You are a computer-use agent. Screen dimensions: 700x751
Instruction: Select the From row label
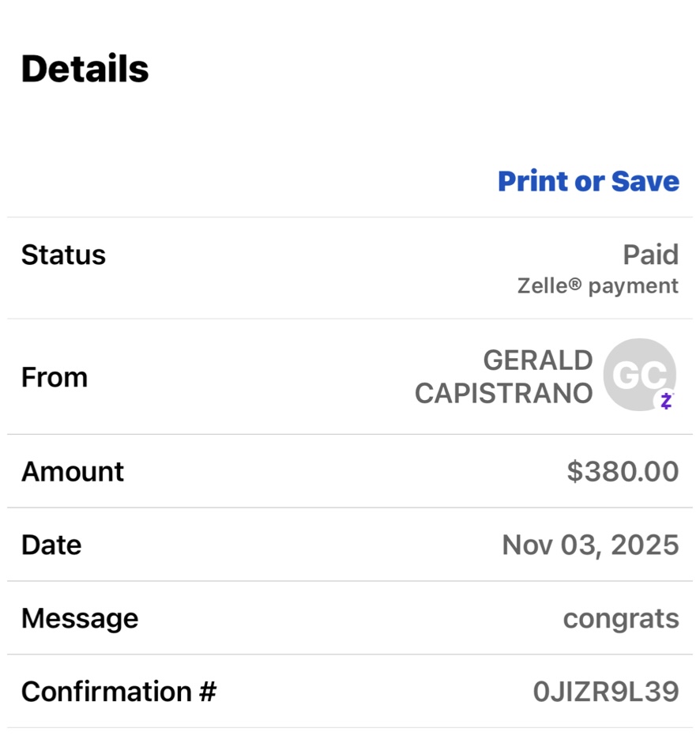point(54,377)
